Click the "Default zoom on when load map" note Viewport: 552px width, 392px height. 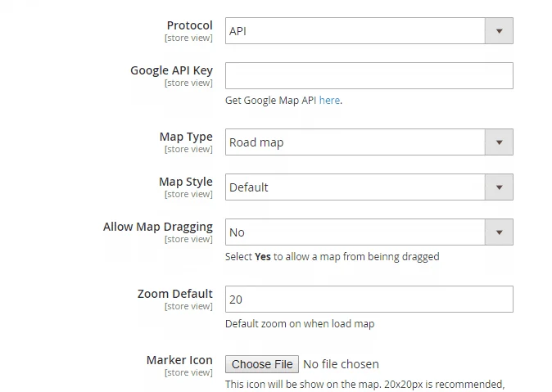(300, 324)
